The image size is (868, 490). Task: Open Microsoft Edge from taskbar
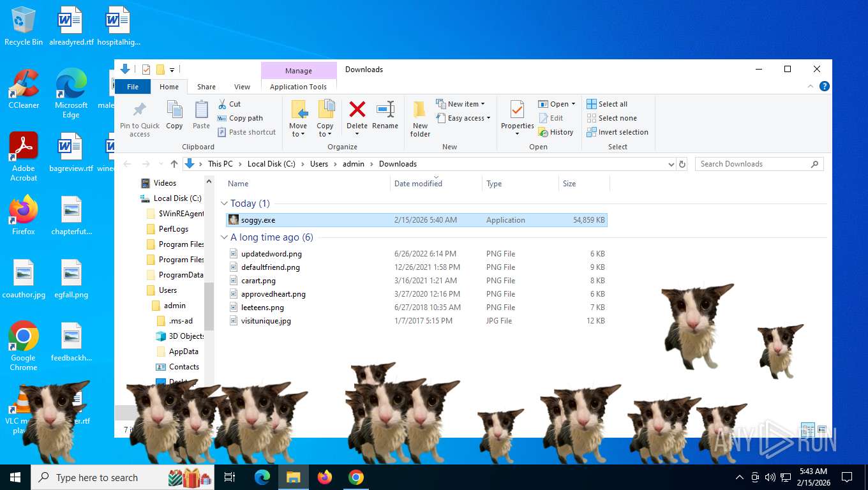pos(262,477)
